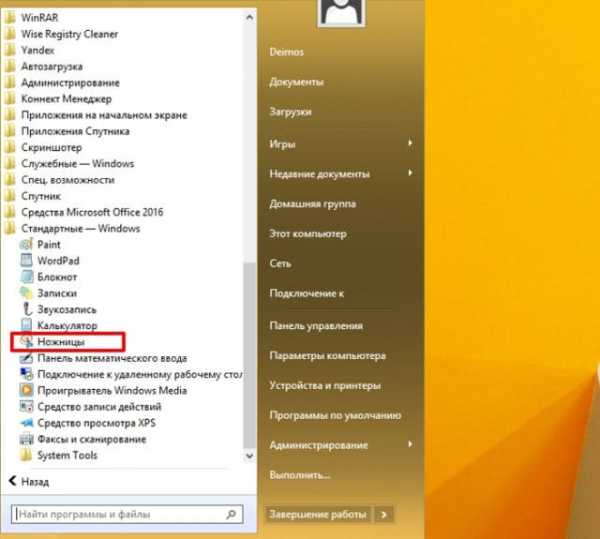Click the Назад back arrow icon
The width and height of the screenshot is (600, 539).
coord(13,480)
